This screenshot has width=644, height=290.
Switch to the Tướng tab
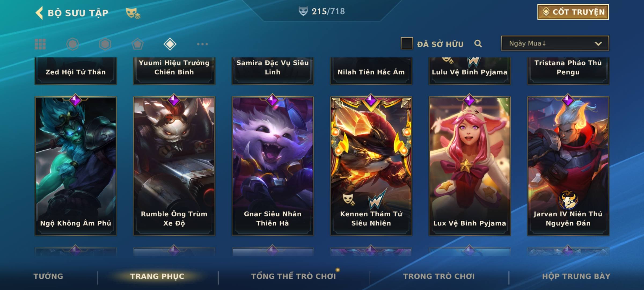[48, 276]
